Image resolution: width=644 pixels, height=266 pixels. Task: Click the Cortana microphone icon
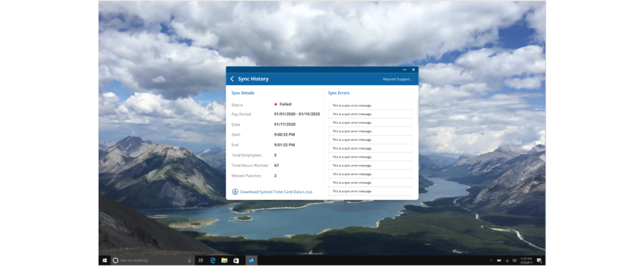(189, 260)
